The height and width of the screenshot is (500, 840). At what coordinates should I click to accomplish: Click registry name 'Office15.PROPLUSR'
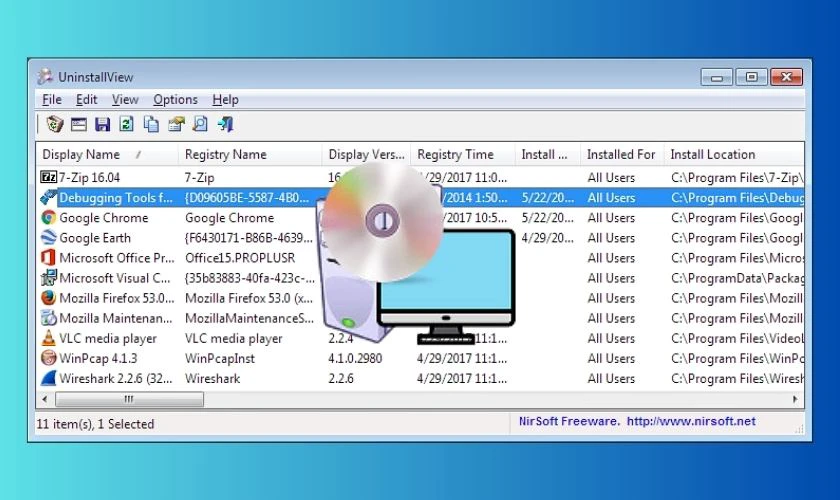pyautogui.click(x=240, y=258)
